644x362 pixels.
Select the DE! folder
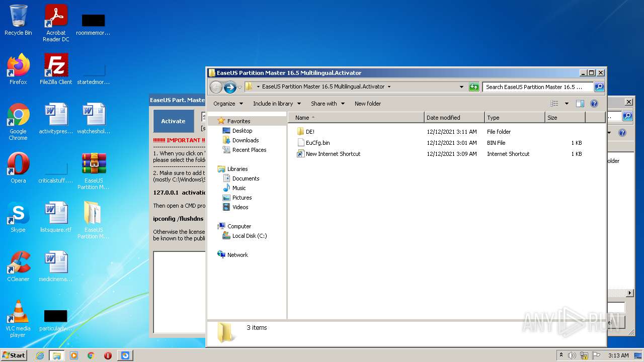(310, 132)
